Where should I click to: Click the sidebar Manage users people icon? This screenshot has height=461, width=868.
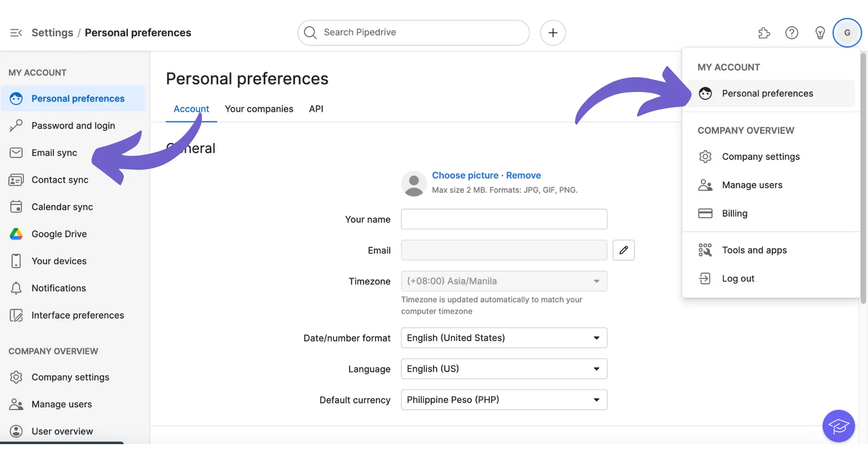(16, 404)
